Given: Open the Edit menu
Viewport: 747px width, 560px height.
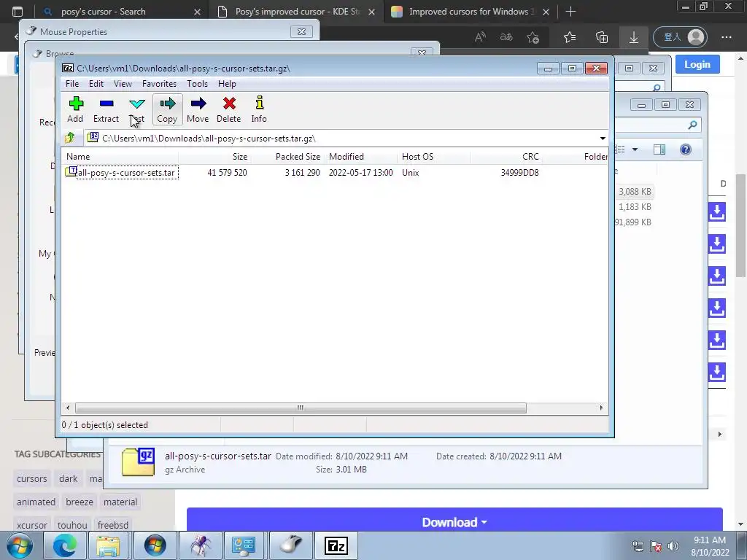Looking at the screenshot, I should pos(96,84).
